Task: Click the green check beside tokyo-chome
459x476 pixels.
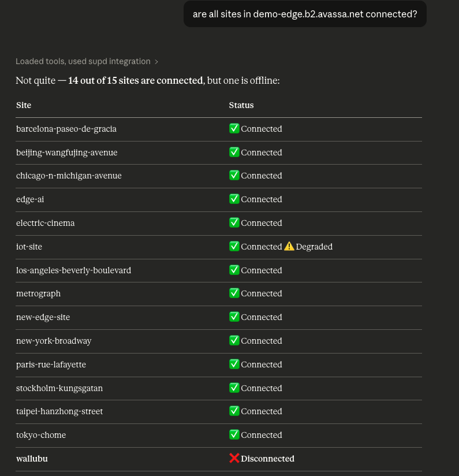Action: (234, 434)
